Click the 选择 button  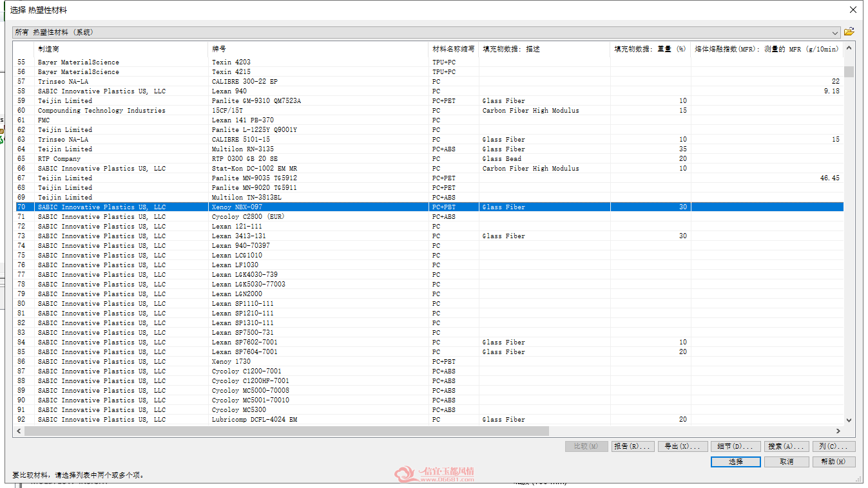[736, 462]
